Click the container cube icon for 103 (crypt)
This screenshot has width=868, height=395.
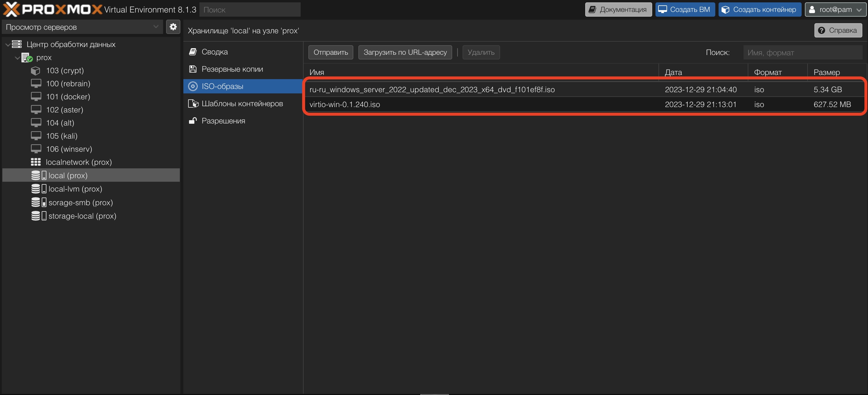point(35,71)
